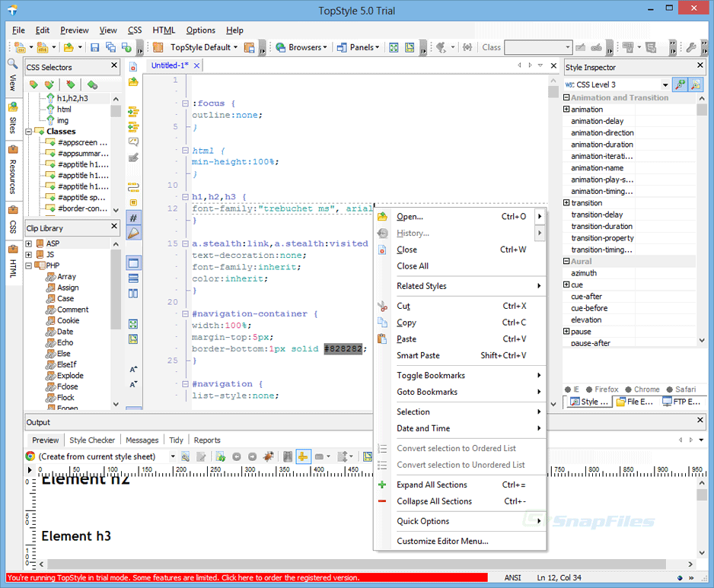Select the Cookie clip in the PHP folder
This screenshot has width=714, height=588.
(68, 320)
